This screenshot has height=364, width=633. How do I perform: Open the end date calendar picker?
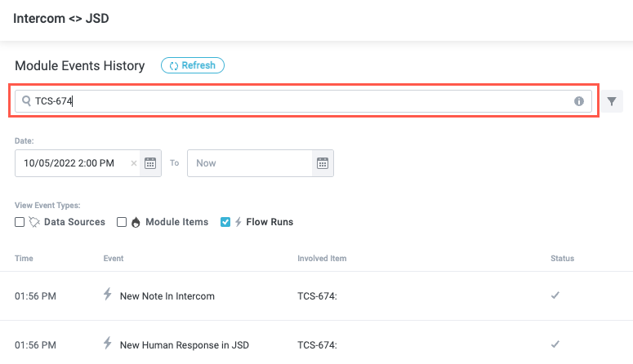pos(322,163)
